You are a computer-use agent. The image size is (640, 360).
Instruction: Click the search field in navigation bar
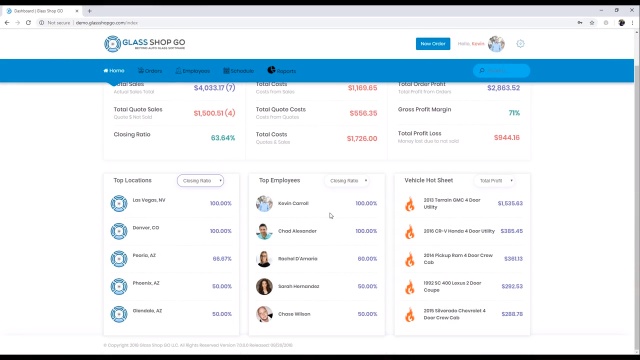click(x=502, y=71)
